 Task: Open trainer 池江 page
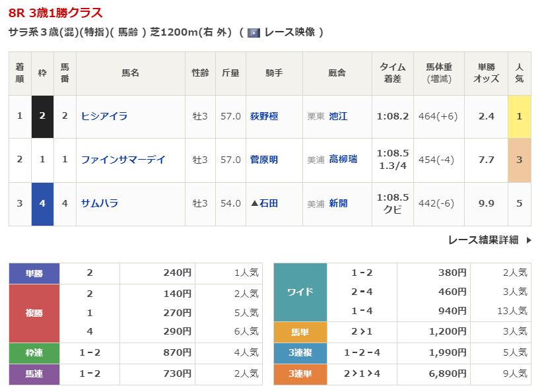point(338,116)
